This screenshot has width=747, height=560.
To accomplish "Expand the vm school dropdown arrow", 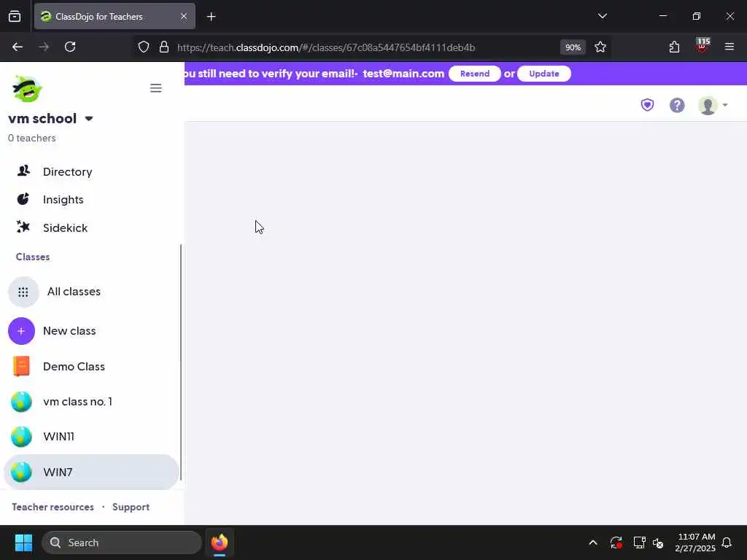I will [x=88, y=119].
